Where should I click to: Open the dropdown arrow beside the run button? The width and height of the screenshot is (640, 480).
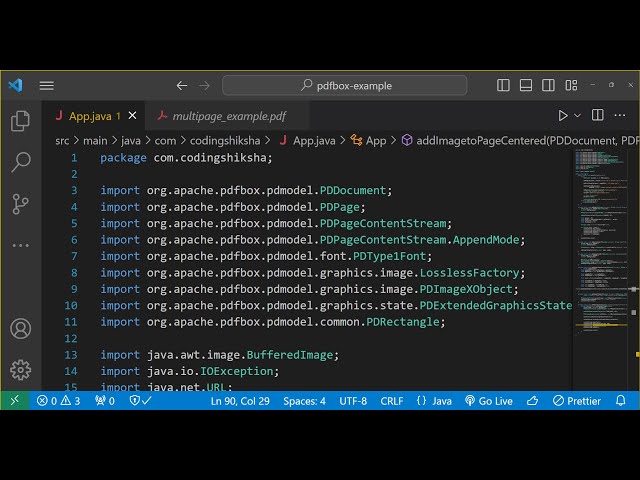[578, 116]
